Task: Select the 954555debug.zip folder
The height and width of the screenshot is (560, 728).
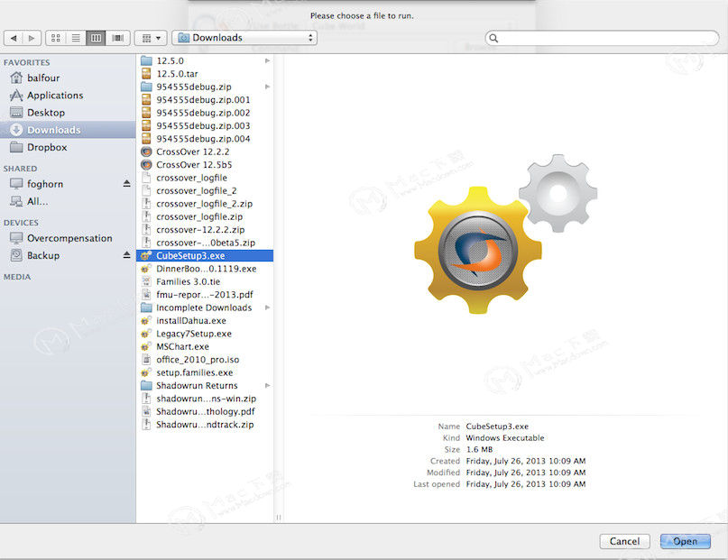Action: click(x=205, y=87)
